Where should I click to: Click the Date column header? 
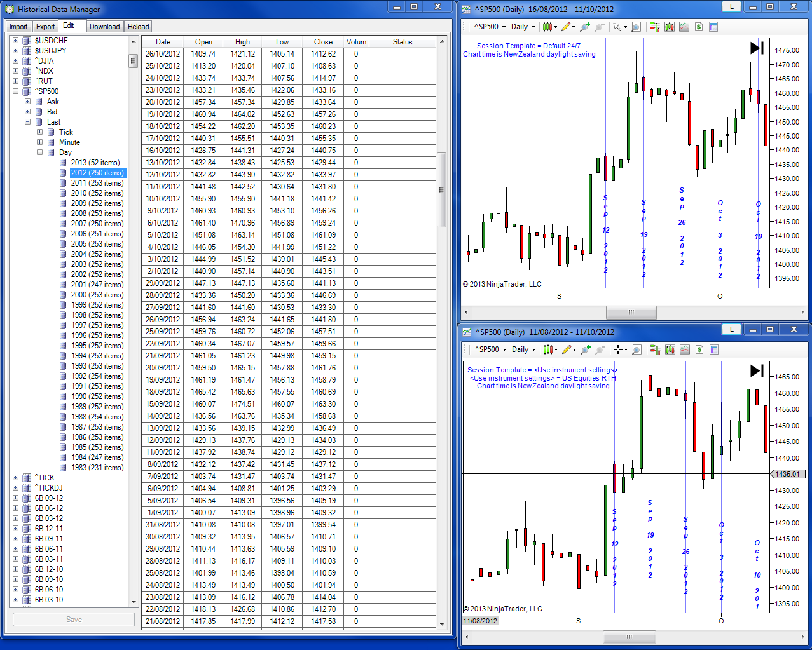(163, 42)
